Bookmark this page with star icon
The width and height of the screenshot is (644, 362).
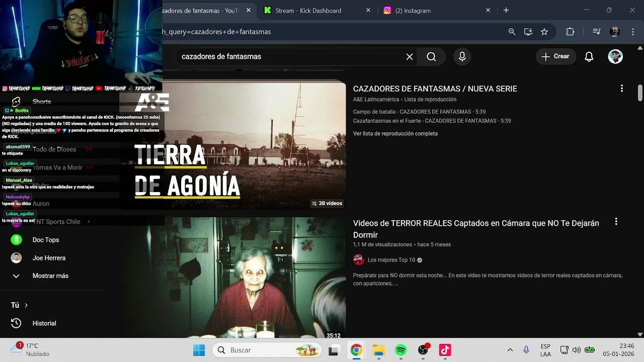click(x=544, y=32)
